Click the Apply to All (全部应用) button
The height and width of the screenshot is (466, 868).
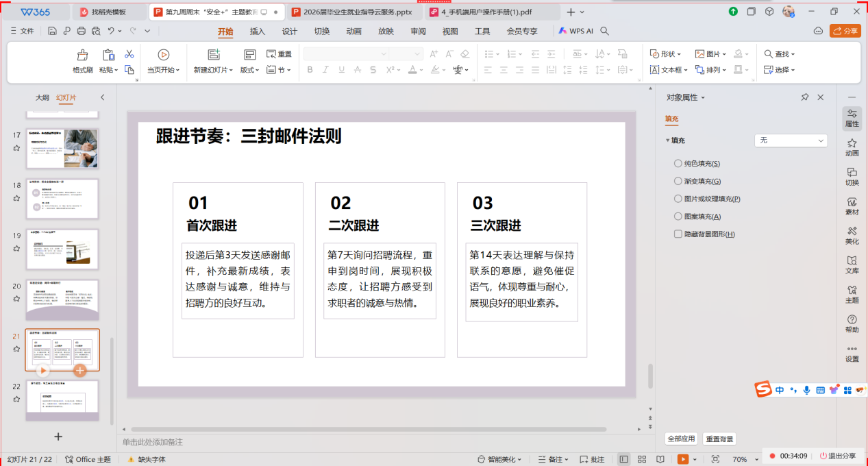[x=681, y=439]
